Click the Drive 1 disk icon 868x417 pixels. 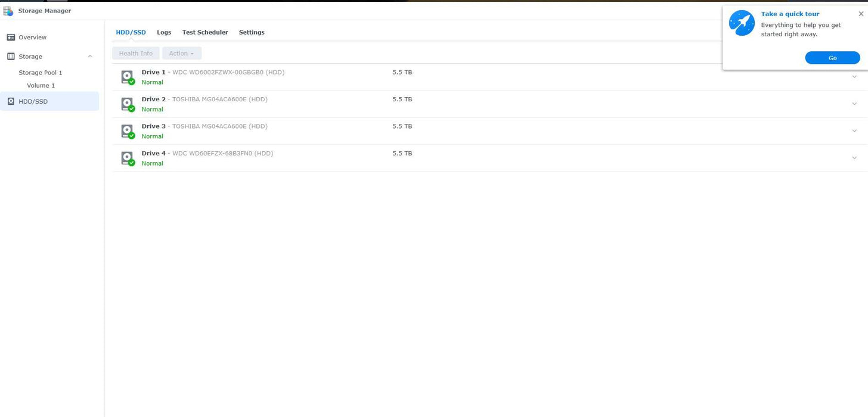pos(127,76)
